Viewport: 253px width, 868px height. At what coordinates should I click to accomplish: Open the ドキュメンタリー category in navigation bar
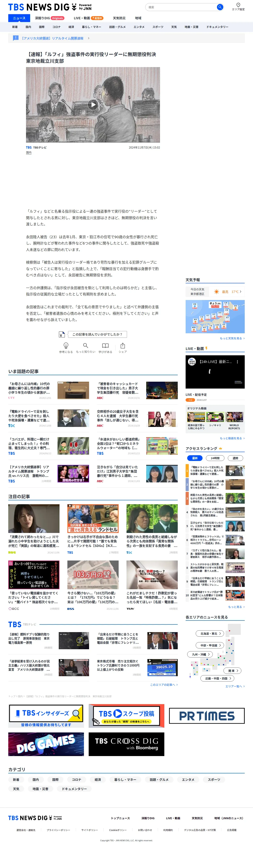tap(217, 27)
